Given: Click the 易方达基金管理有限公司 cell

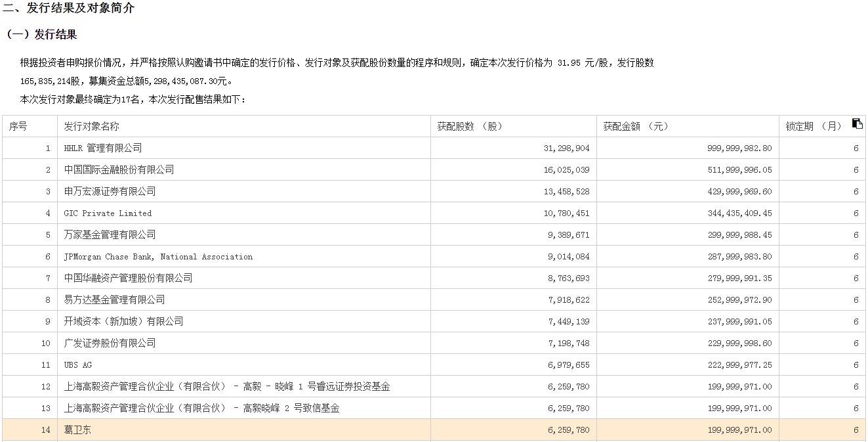Looking at the screenshot, I should point(244,300).
